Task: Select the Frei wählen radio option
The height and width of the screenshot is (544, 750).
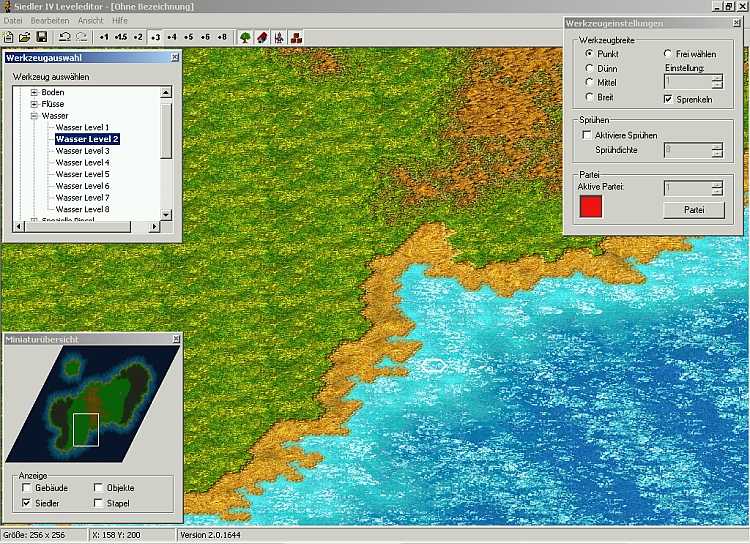Action: click(x=668, y=54)
